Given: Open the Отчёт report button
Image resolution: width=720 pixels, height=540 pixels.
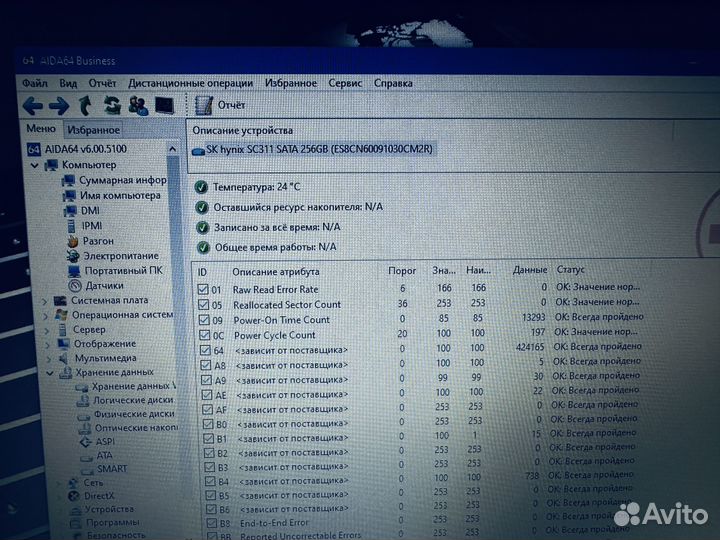Looking at the screenshot, I should point(220,105).
